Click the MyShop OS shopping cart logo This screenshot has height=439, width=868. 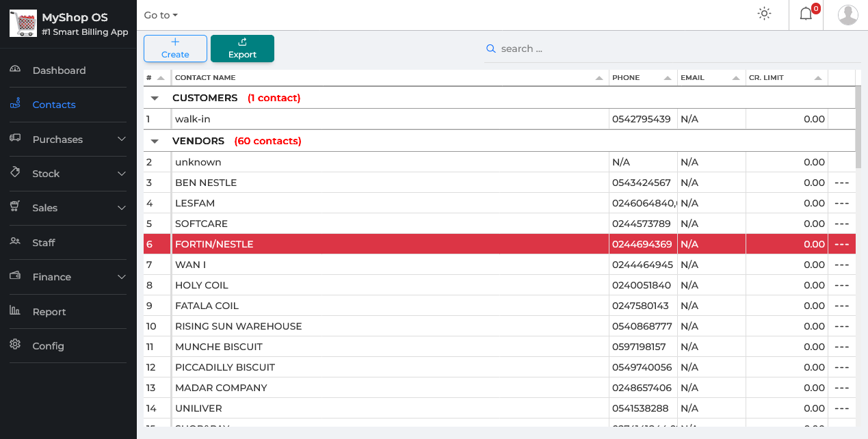pos(23,23)
